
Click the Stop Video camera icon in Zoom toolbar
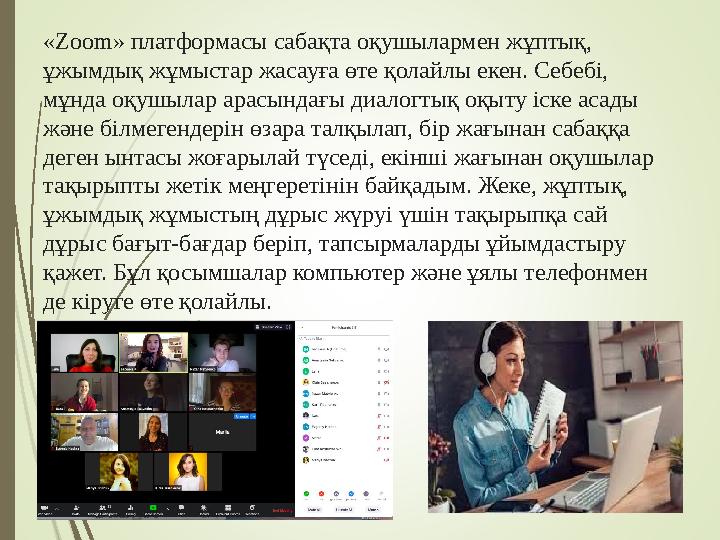point(45,507)
